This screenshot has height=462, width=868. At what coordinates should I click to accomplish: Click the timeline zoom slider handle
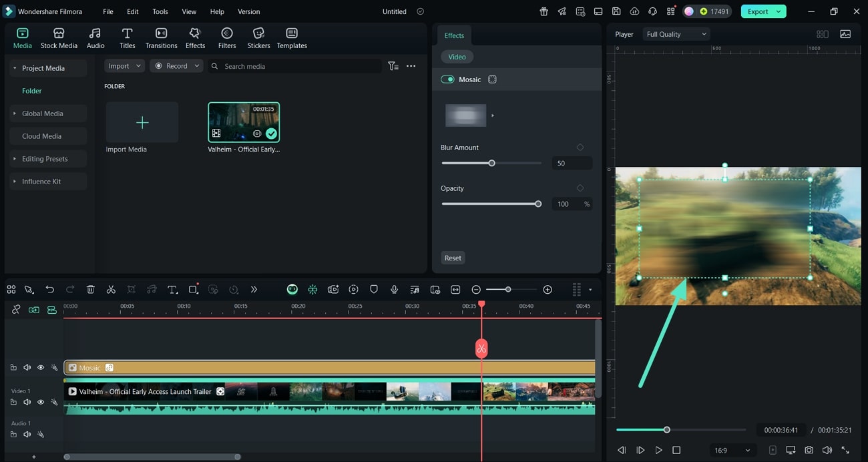(508, 289)
